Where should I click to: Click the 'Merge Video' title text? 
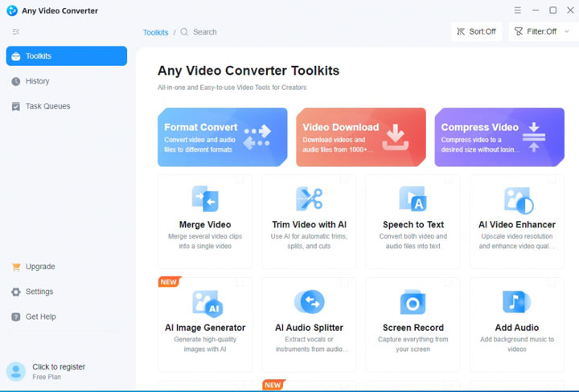(x=205, y=225)
